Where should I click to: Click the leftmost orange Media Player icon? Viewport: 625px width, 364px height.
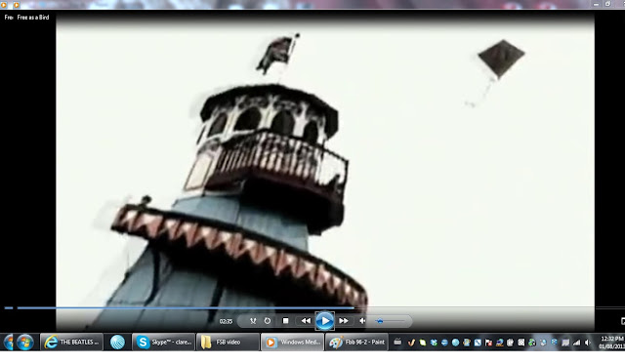tap(4, 5)
